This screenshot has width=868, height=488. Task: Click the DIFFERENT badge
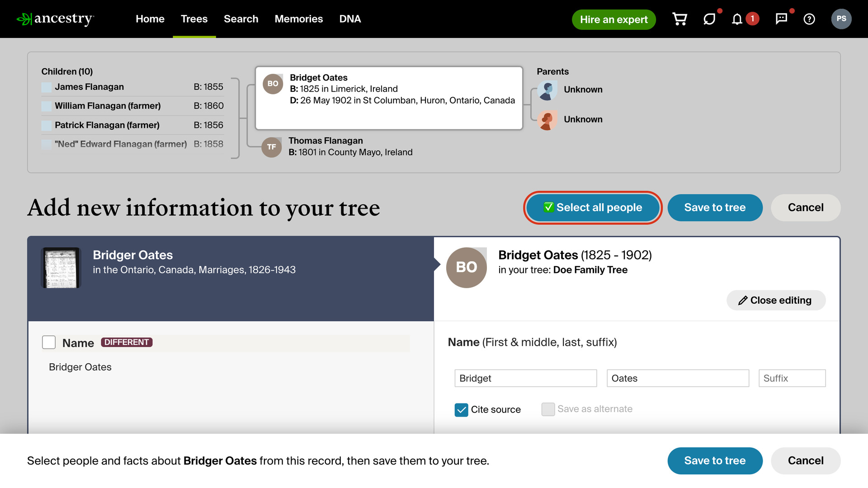[x=127, y=342]
